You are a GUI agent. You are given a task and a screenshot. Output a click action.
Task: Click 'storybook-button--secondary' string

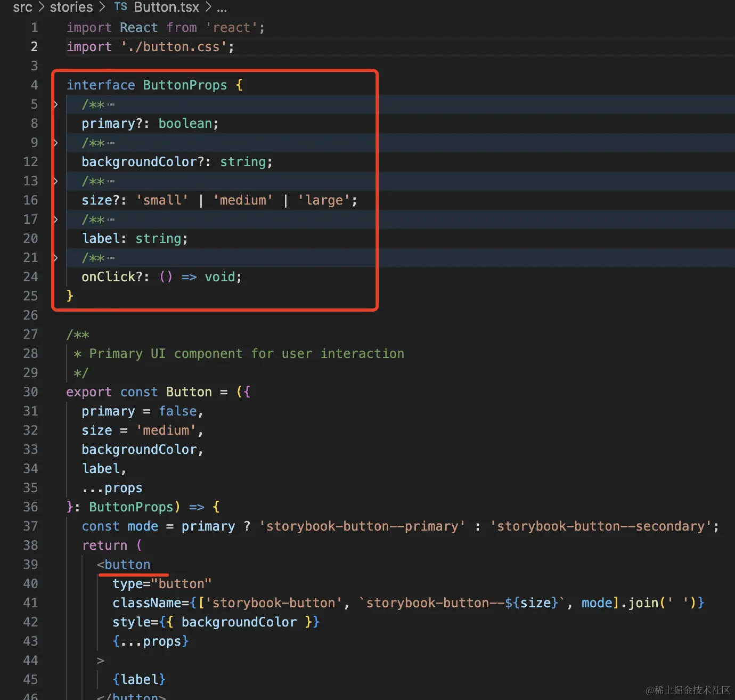[601, 526]
